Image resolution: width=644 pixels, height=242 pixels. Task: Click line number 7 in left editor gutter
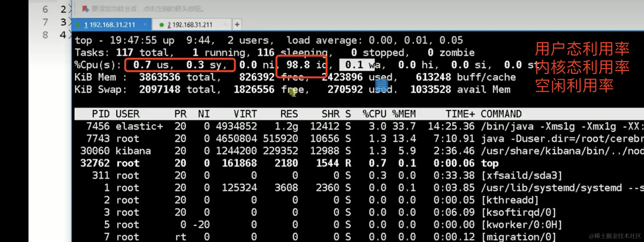[45, 22]
